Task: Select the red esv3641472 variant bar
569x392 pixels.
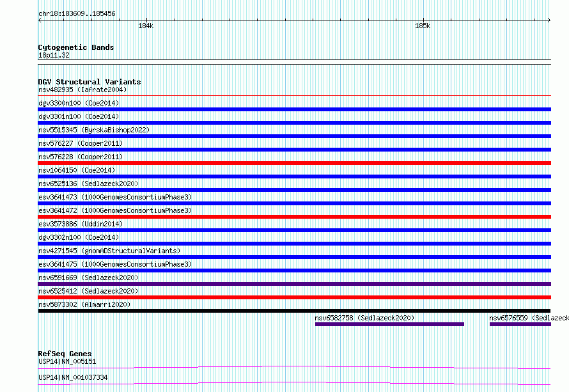Action: point(294,217)
